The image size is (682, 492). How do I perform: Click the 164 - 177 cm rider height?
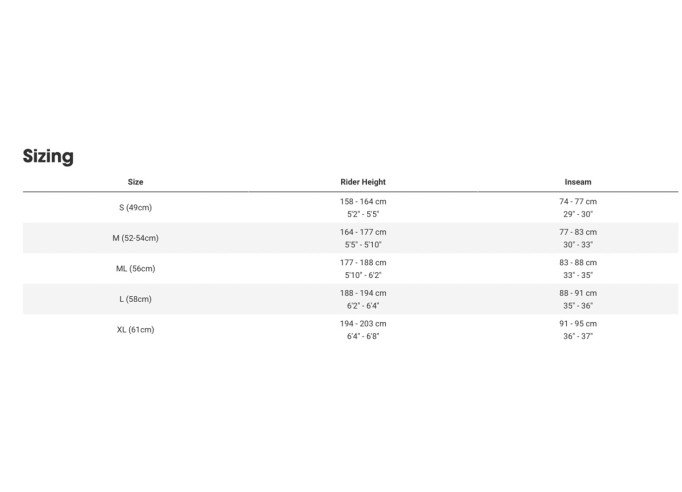click(363, 232)
